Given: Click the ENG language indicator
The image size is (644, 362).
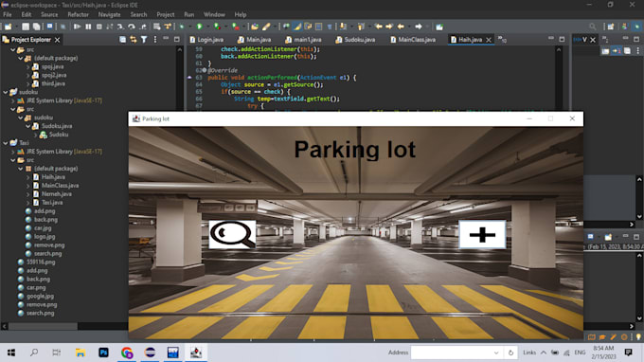Looking at the screenshot, I should [580, 353].
